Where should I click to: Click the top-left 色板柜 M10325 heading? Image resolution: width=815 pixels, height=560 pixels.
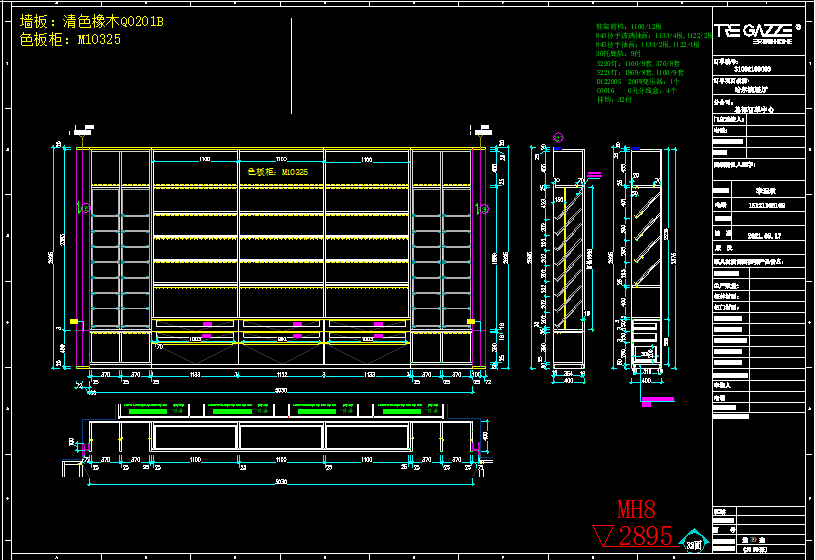[70, 40]
